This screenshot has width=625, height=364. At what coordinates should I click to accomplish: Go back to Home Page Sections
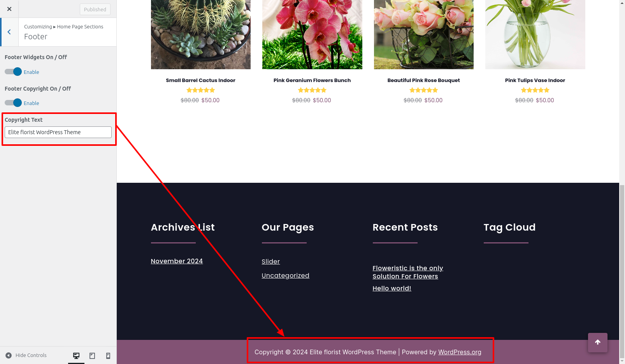[9, 32]
